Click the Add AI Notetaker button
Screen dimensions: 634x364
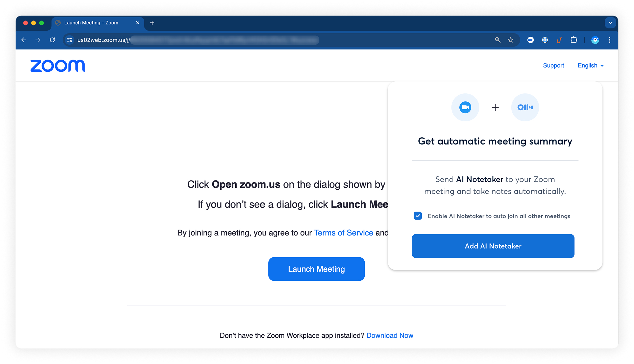[x=493, y=246]
